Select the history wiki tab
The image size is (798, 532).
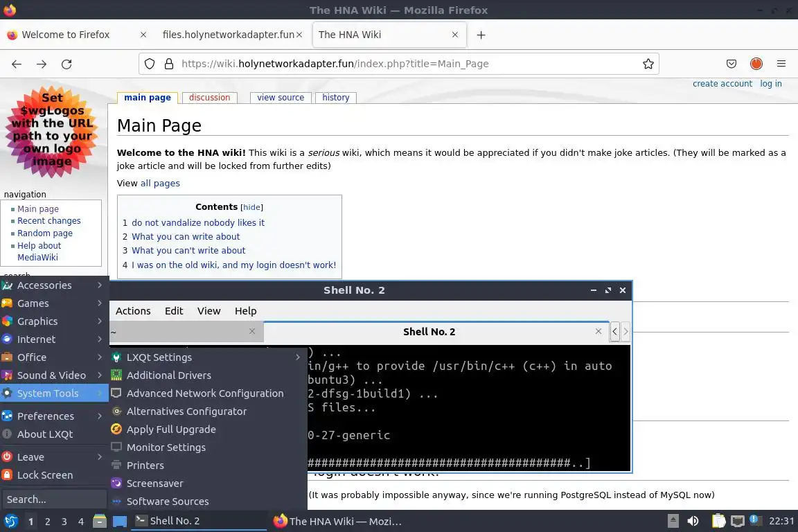coord(336,97)
